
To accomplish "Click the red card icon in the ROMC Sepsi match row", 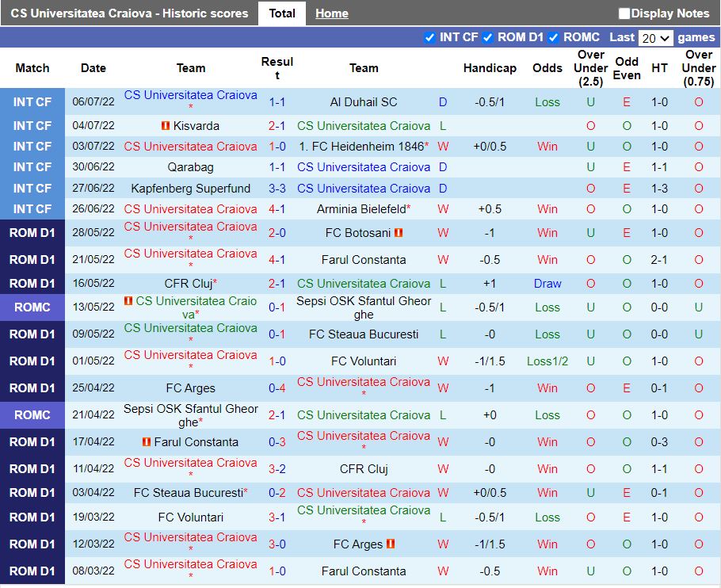I will point(128,300).
